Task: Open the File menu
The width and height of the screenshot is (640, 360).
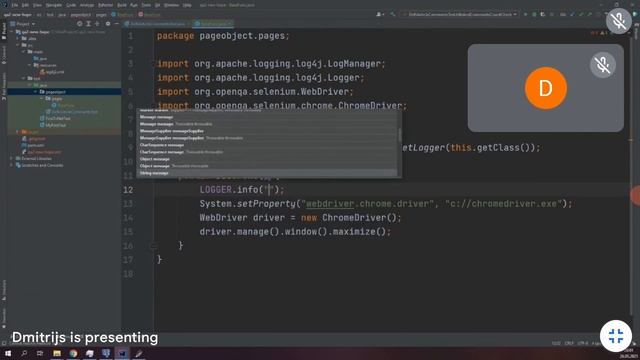Action: point(15,5)
